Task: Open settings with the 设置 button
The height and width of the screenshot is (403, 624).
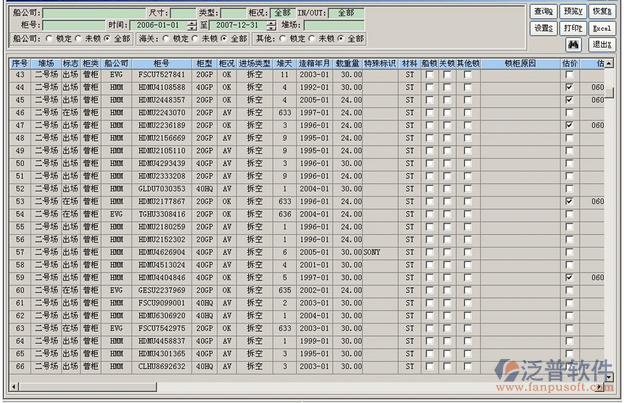Action: pyautogui.click(x=543, y=28)
